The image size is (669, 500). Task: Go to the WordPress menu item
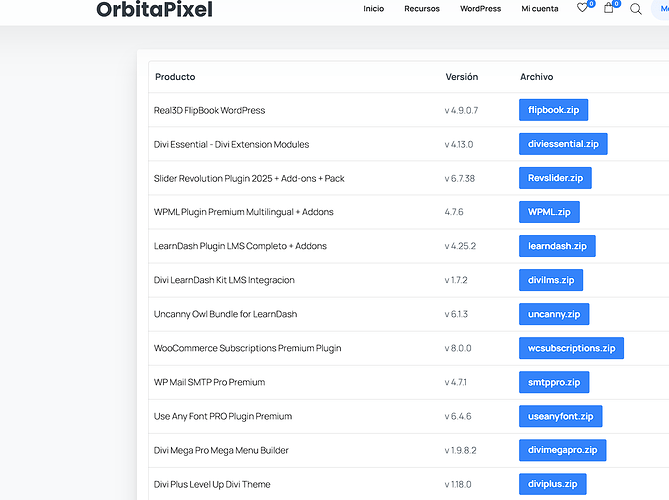coord(480,9)
